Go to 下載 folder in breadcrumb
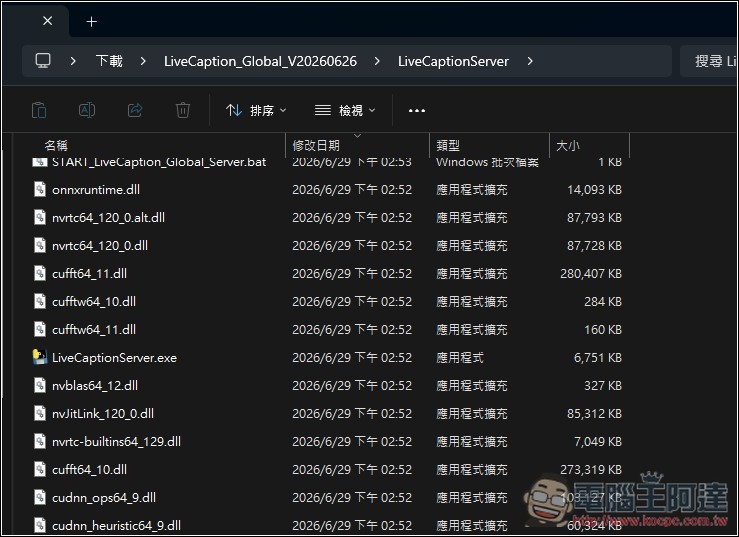 pyautogui.click(x=109, y=61)
